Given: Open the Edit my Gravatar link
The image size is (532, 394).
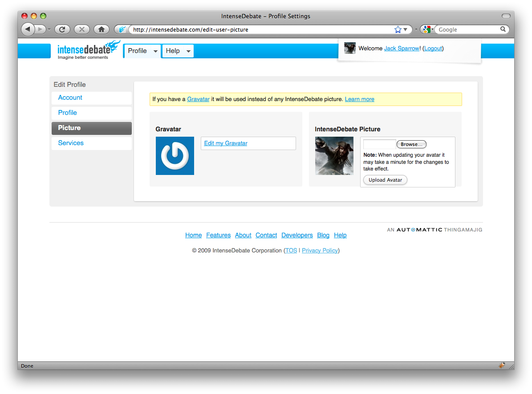Looking at the screenshot, I should 226,143.
